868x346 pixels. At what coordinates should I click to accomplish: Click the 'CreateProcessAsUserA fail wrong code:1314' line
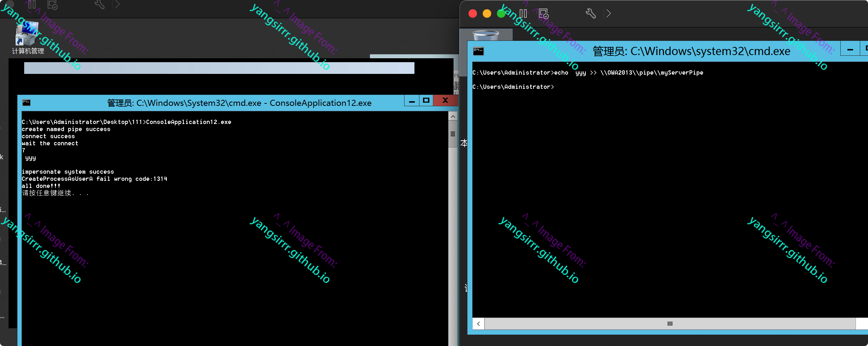(95, 179)
